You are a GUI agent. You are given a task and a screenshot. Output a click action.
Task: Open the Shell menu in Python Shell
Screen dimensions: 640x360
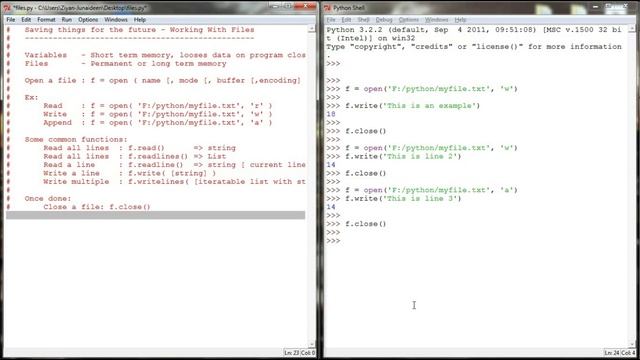[363, 20]
